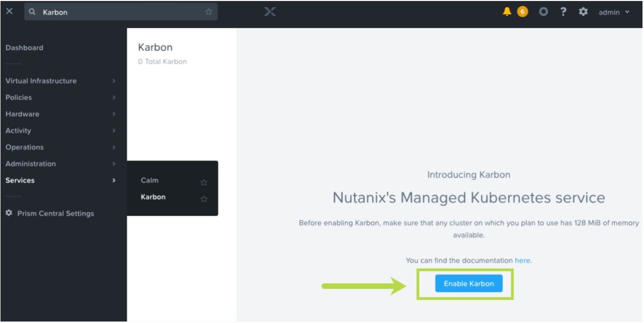Viewport: 644px width, 323px height.
Task: Click the search magnifier icon
Action: click(x=32, y=12)
